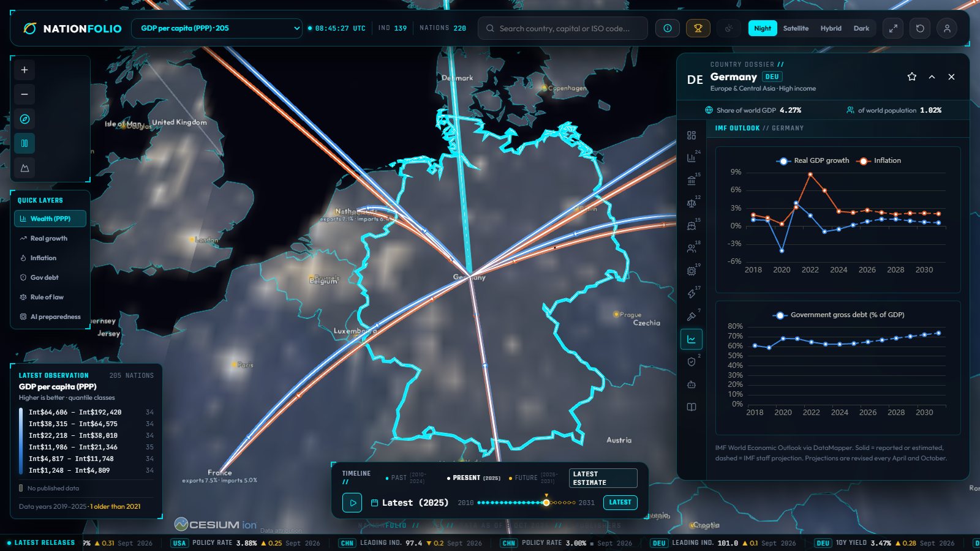980x551 pixels.
Task: Open the scales of justice section icon (12)
Action: (x=692, y=203)
